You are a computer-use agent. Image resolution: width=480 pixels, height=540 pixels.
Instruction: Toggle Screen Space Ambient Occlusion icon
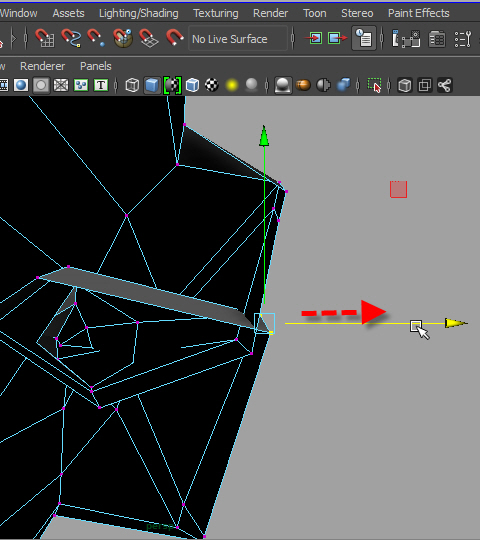[x=283, y=85]
